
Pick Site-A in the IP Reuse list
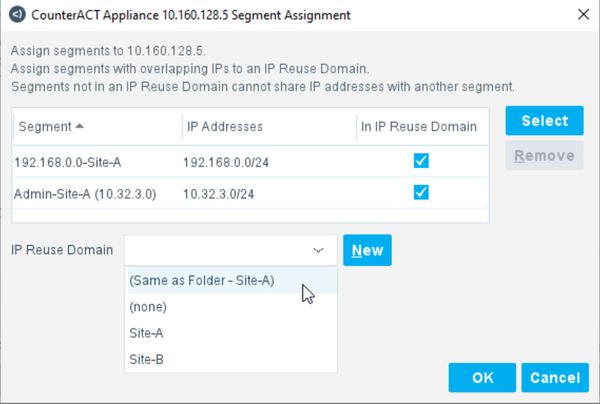147,333
